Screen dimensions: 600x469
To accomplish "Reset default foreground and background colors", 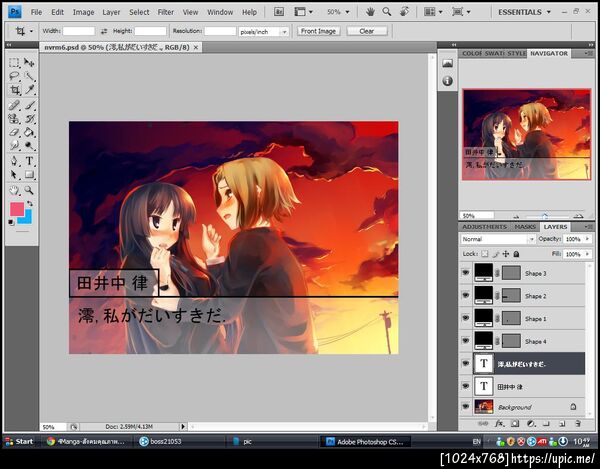I will click(11, 222).
